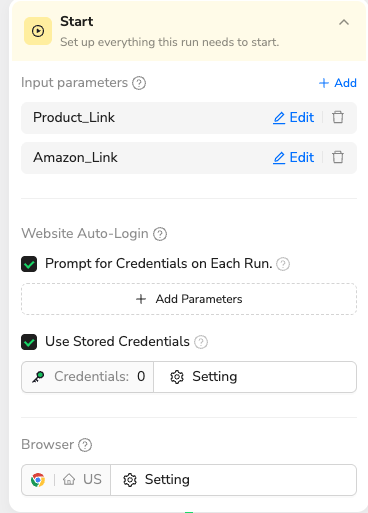Delete the Amazon_Link parameter via trash icon
The image size is (368, 513).
pos(338,157)
